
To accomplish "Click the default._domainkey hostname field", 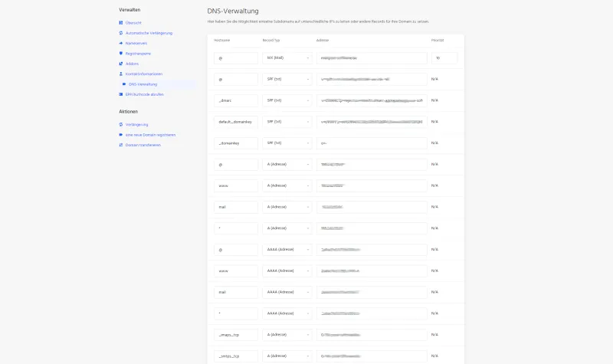I will point(236,122).
